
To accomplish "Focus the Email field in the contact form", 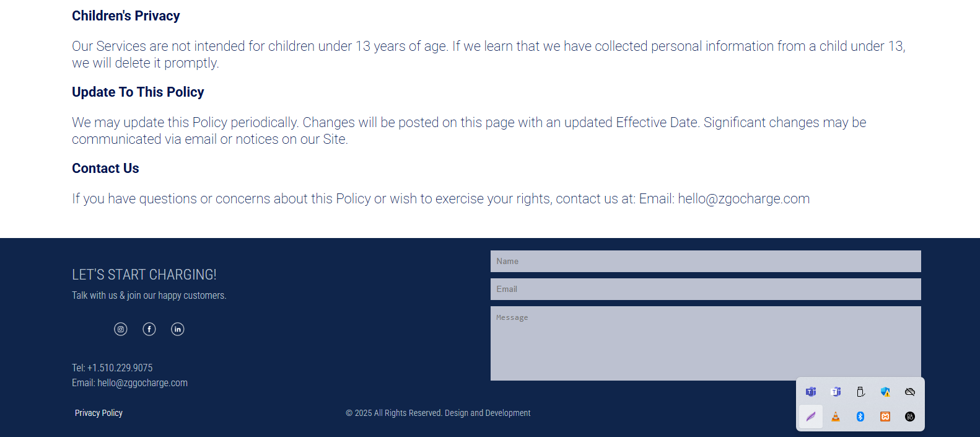I will point(706,289).
